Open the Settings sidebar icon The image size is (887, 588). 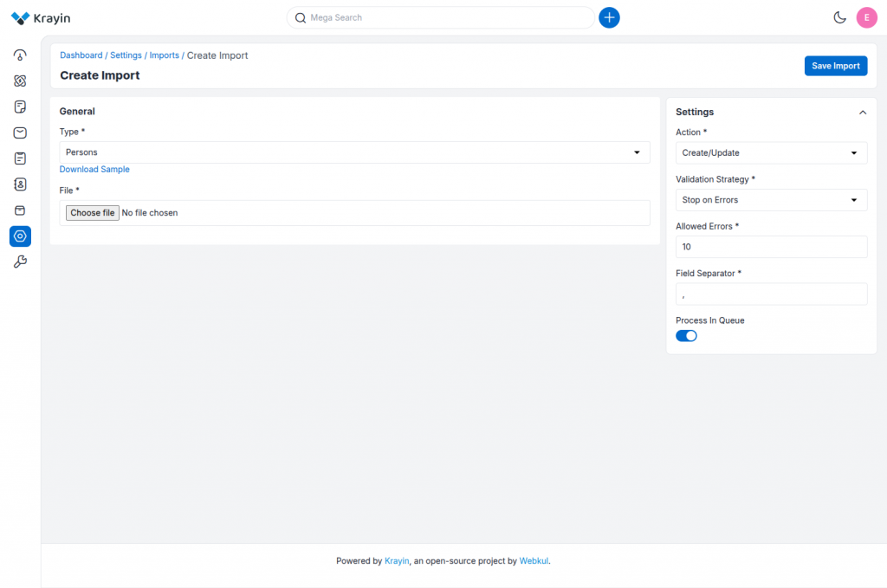pyautogui.click(x=20, y=236)
